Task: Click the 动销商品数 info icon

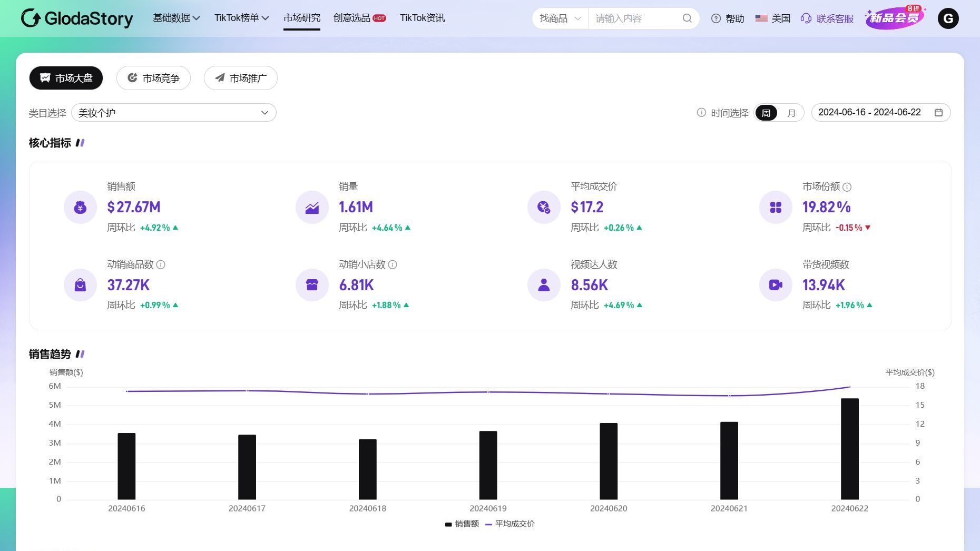Action: [x=162, y=265]
